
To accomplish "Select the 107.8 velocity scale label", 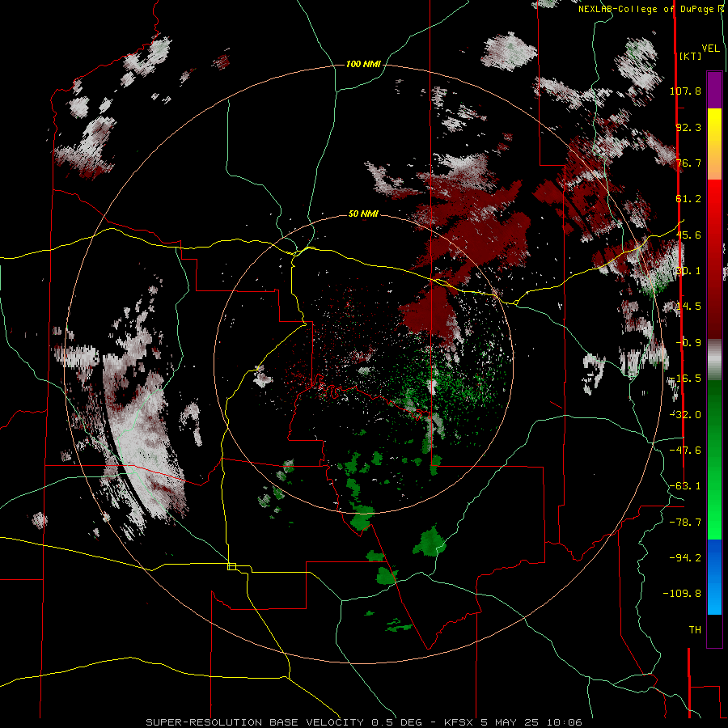I will (x=685, y=91).
